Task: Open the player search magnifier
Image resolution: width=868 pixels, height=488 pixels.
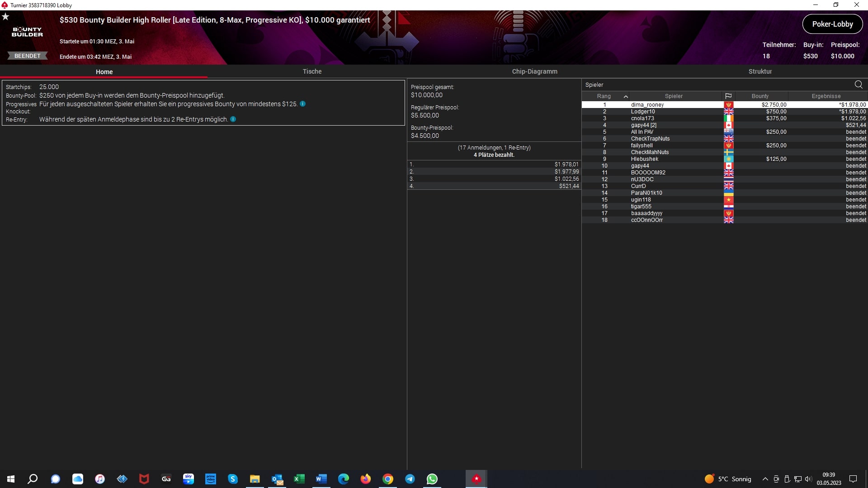Action: click(x=858, y=84)
